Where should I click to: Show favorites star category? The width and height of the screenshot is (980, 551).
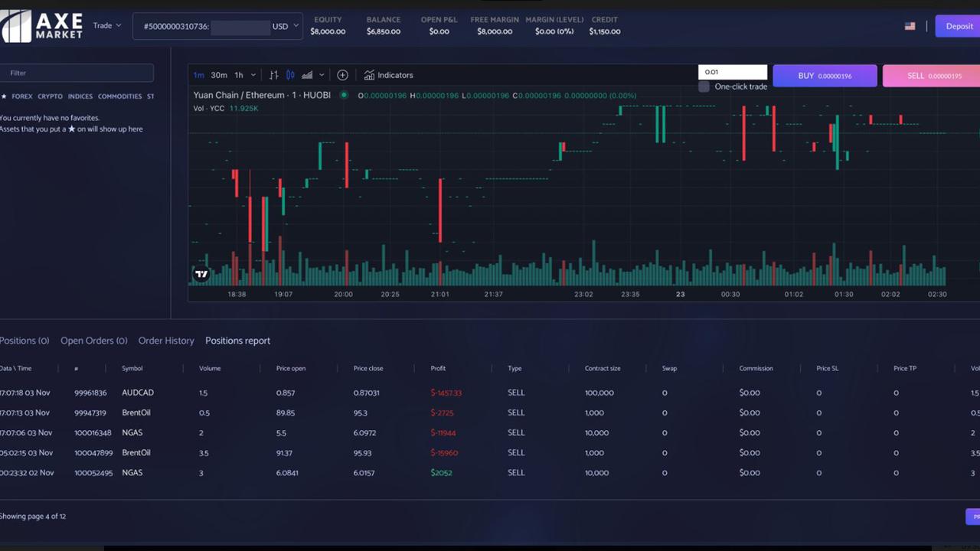(4, 96)
